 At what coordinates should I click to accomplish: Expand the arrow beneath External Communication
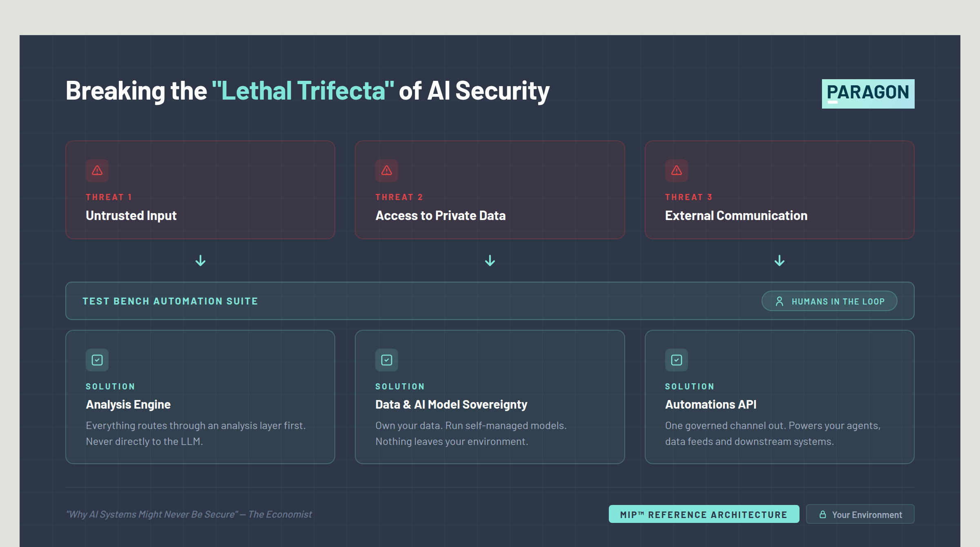click(x=779, y=260)
